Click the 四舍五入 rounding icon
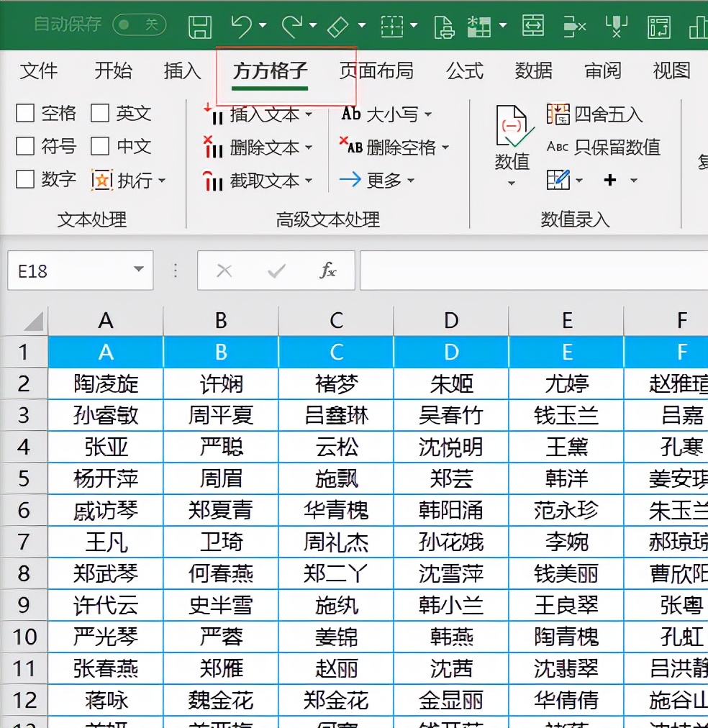This screenshot has height=728, width=708. (x=558, y=114)
